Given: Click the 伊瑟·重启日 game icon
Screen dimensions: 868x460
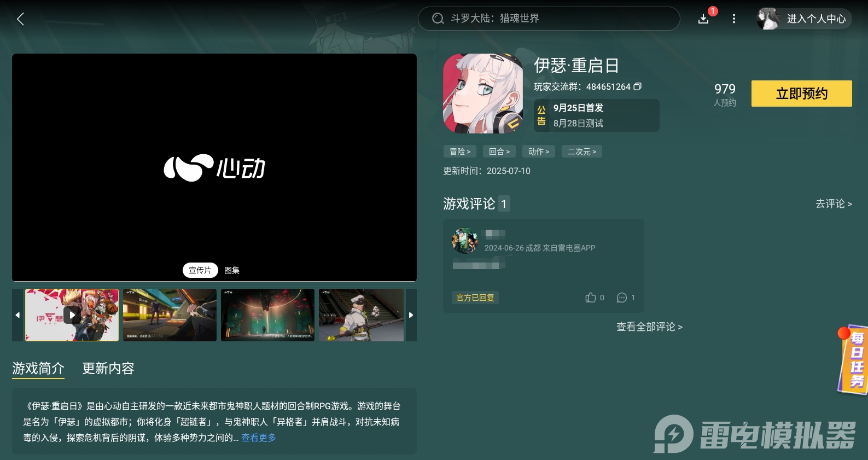Looking at the screenshot, I should pyautogui.click(x=483, y=94).
